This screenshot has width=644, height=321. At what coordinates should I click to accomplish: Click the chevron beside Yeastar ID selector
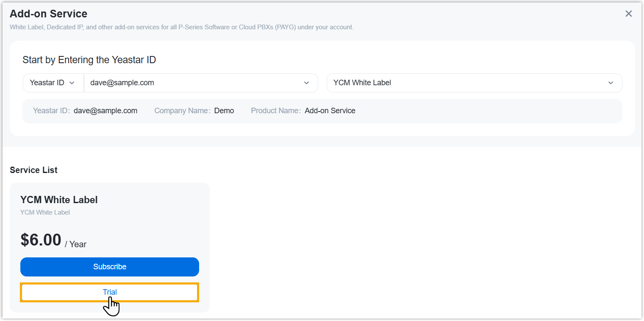click(72, 83)
